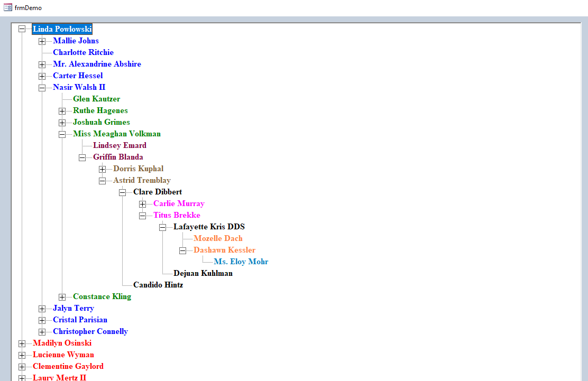Click the Jalyn Terry label
The width and height of the screenshot is (588, 381).
(73, 308)
